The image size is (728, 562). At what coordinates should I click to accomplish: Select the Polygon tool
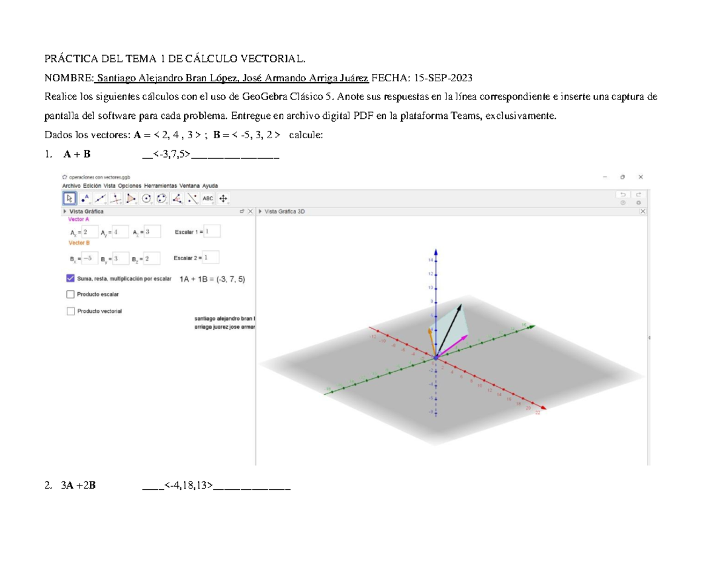coord(132,198)
